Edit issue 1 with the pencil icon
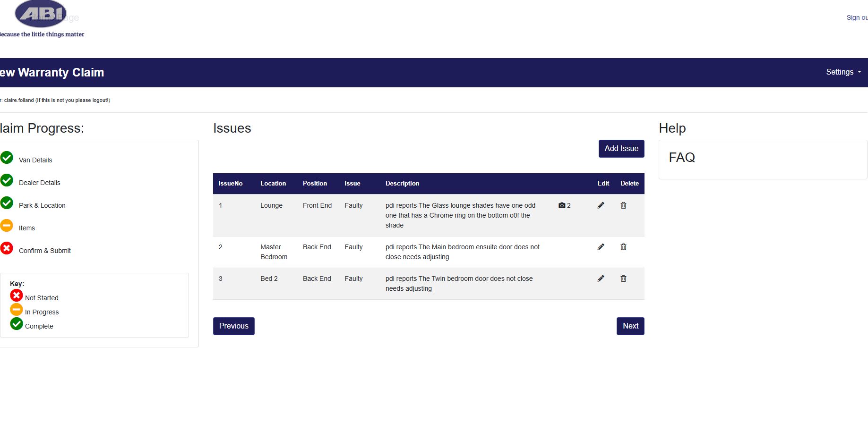 pos(601,205)
